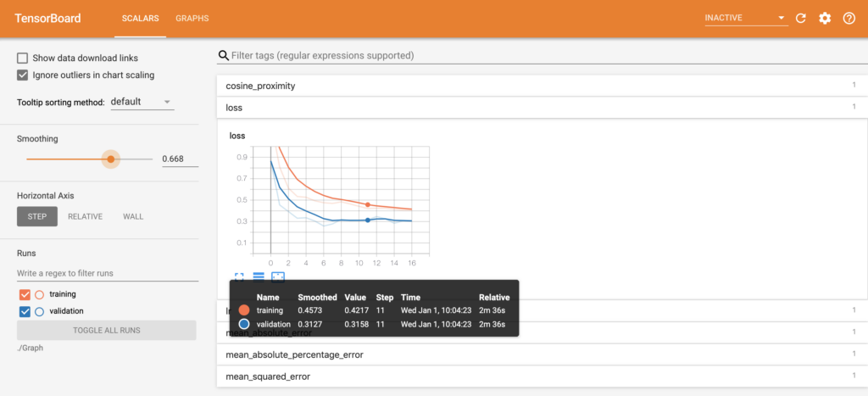
Task: Uncheck Ignore outliers in chart scaling
Action: (x=23, y=75)
